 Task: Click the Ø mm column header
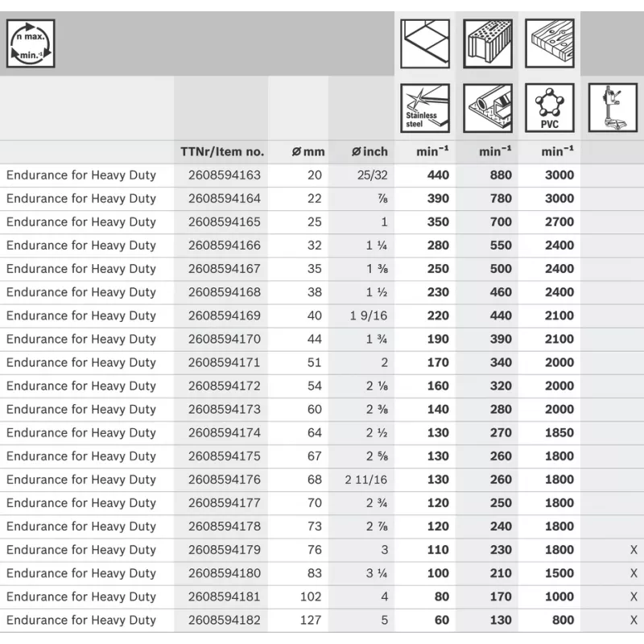(308, 152)
